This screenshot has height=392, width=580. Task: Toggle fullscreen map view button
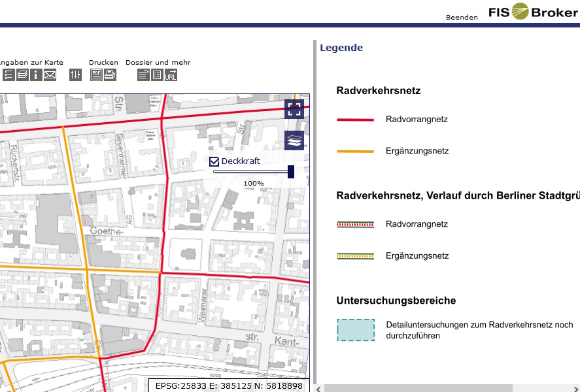click(x=294, y=108)
